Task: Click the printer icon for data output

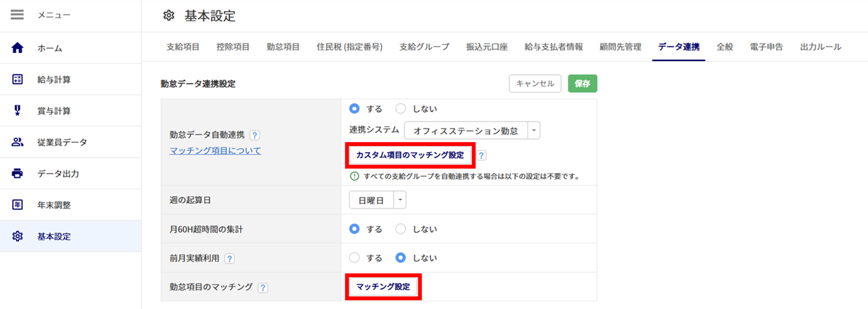Action: tap(18, 173)
